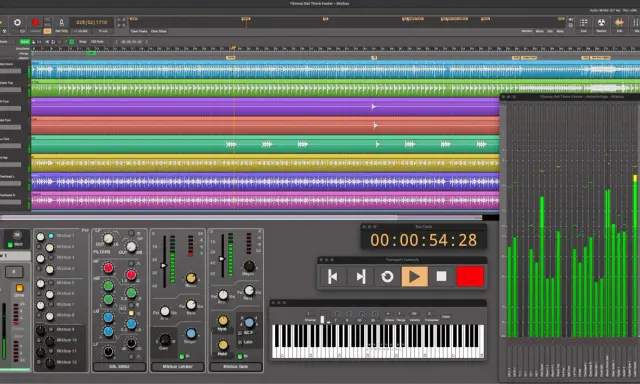Toggle loop playback in the Transport Controls window
The height and width of the screenshot is (384, 640).
[x=387, y=277]
